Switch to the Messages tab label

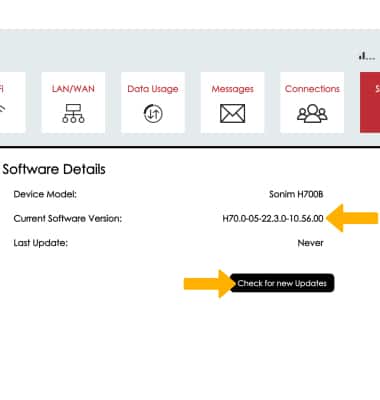232,89
